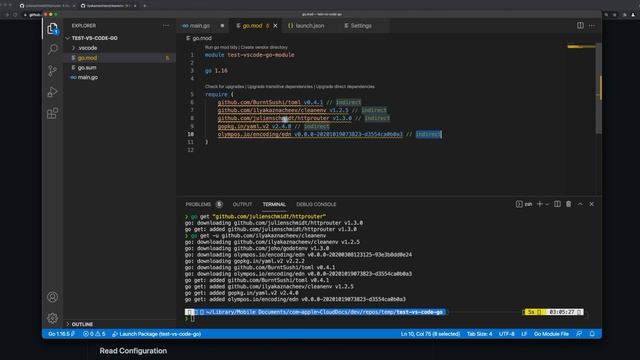640x360 pixels.
Task: Click the terminal command prompt
Action: [192, 318]
